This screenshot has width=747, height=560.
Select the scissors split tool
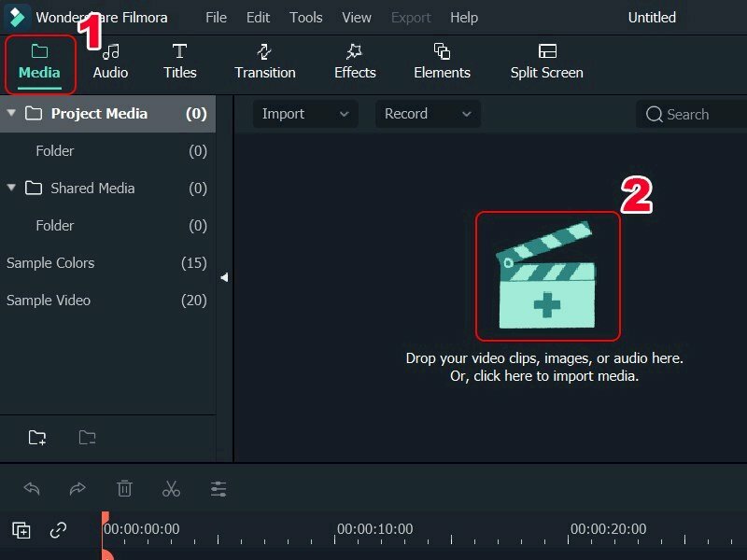[x=172, y=488]
